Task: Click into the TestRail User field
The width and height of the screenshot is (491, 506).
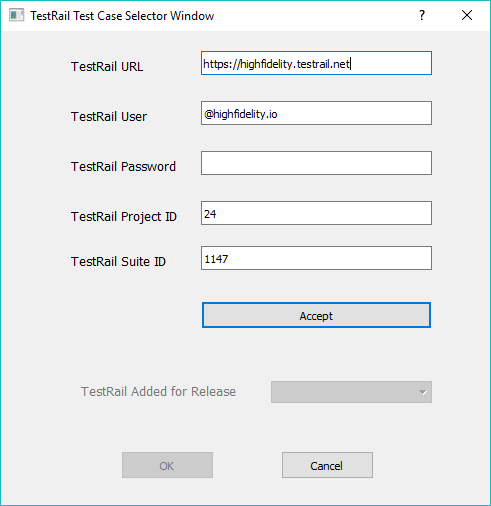Action: [x=316, y=113]
